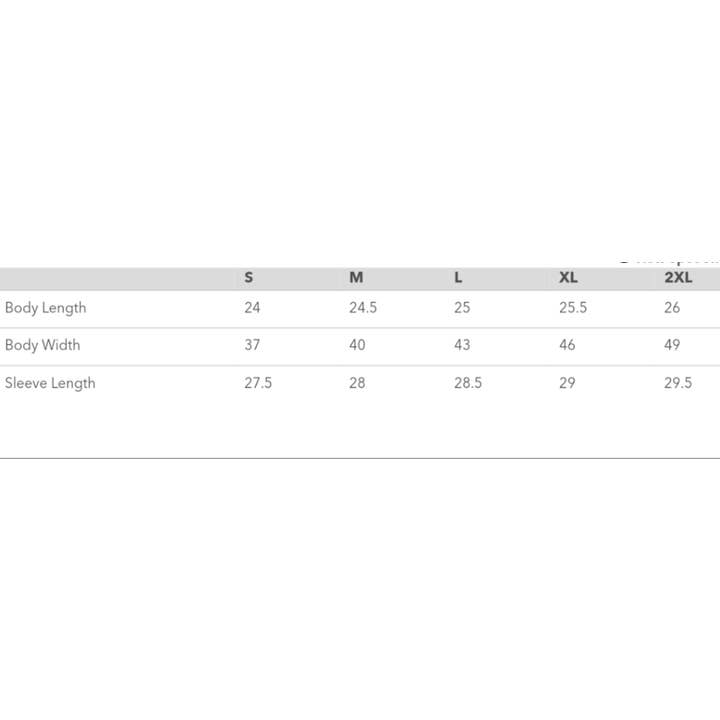Select the XL size column header
720x720 pixels.
coord(568,278)
